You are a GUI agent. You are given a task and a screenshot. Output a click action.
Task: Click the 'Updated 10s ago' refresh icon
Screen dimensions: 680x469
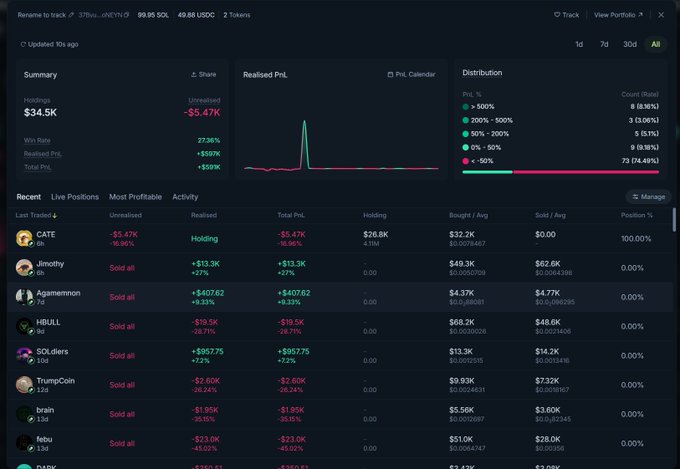click(23, 44)
